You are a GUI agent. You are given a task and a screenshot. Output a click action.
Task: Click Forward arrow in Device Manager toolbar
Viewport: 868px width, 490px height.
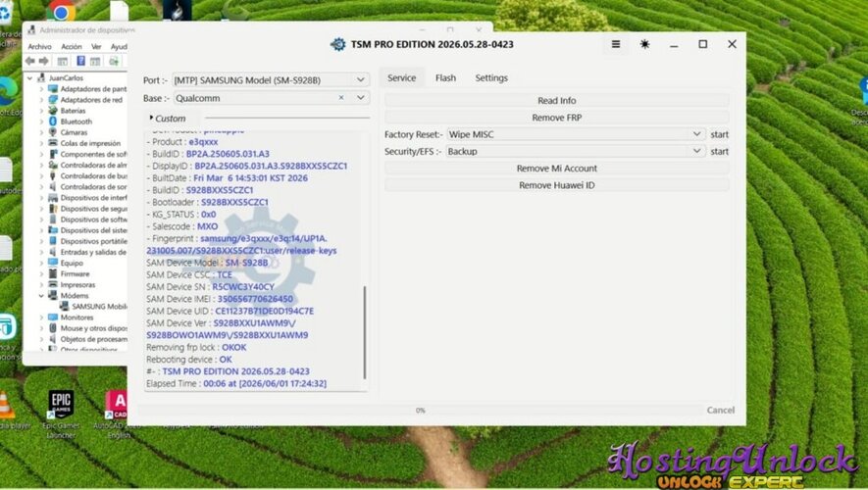pos(44,61)
